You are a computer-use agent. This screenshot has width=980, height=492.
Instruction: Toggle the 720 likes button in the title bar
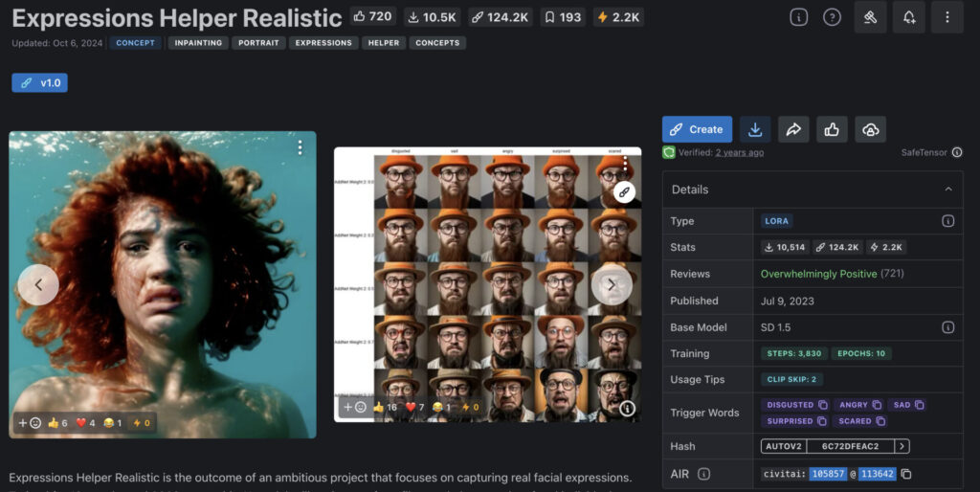click(x=372, y=16)
